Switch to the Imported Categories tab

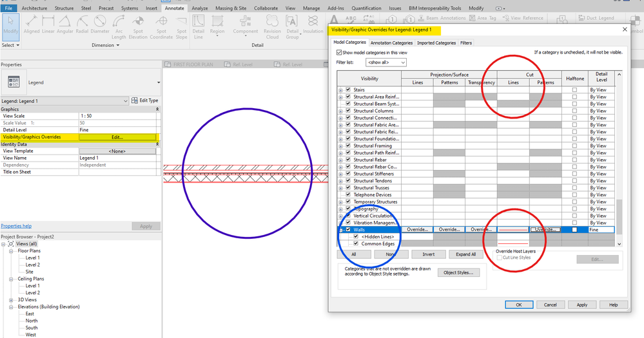[x=436, y=42]
